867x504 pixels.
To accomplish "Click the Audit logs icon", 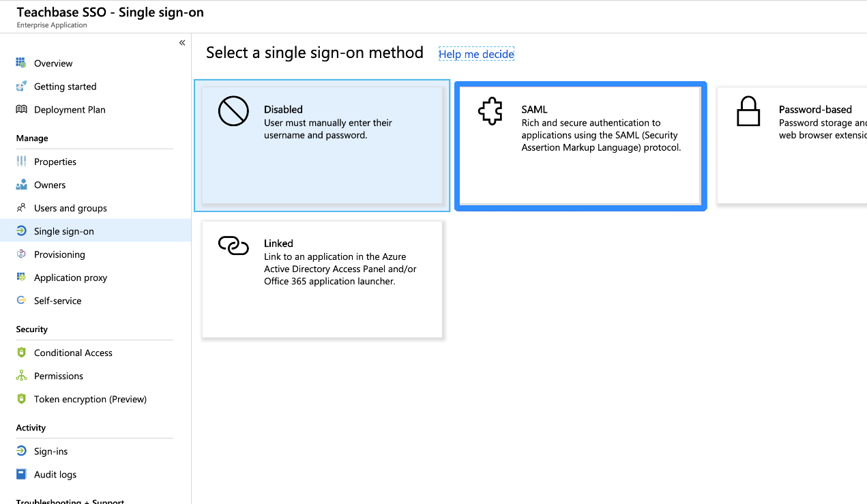I will tap(21, 475).
